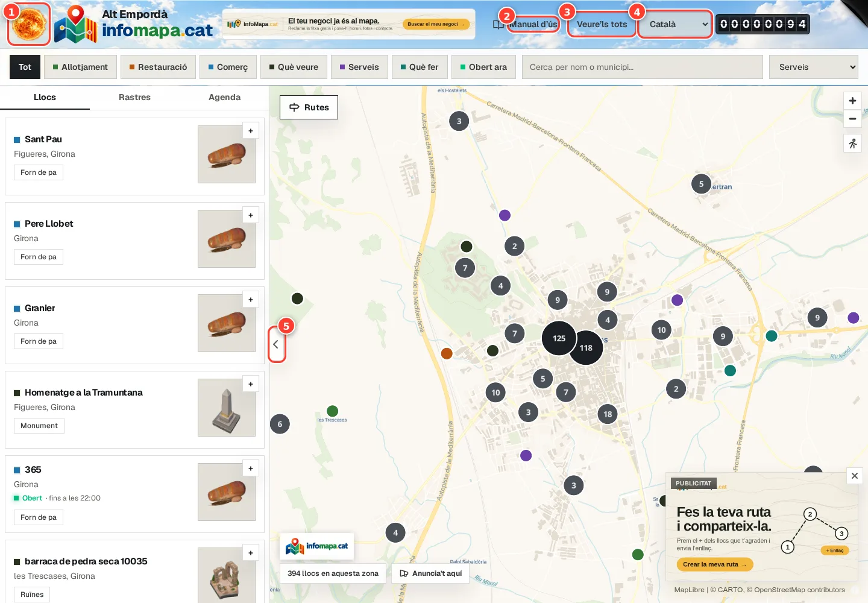The width and height of the screenshot is (868, 603).
Task: Zoom in on the map
Action: pos(852,101)
